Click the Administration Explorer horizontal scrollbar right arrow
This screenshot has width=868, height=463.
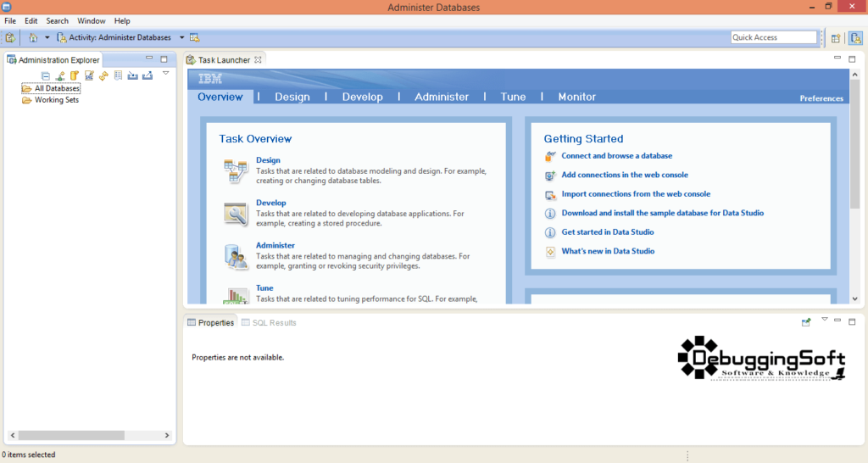(167, 435)
